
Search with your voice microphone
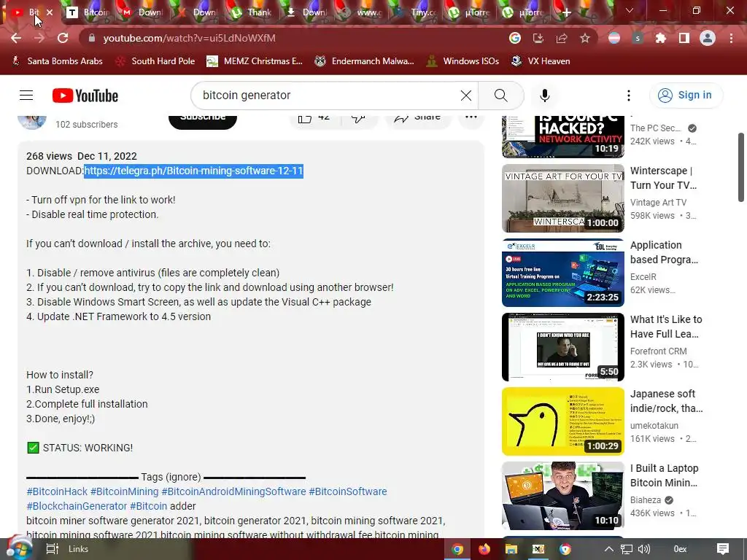coord(544,96)
